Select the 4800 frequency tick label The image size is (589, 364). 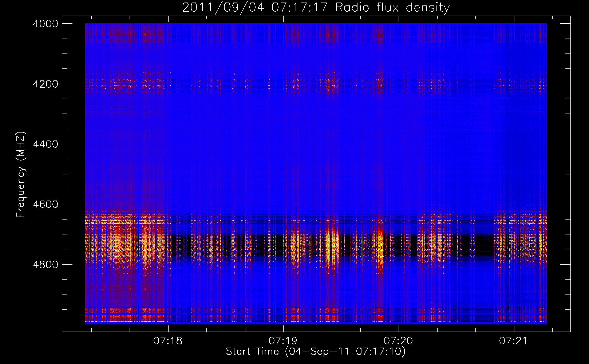(x=46, y=265)
